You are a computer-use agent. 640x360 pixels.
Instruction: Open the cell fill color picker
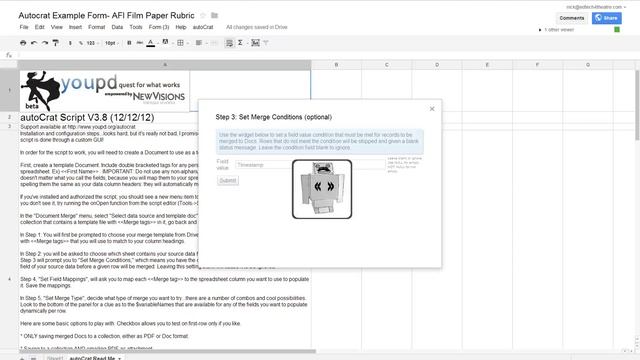click(165, 42)
